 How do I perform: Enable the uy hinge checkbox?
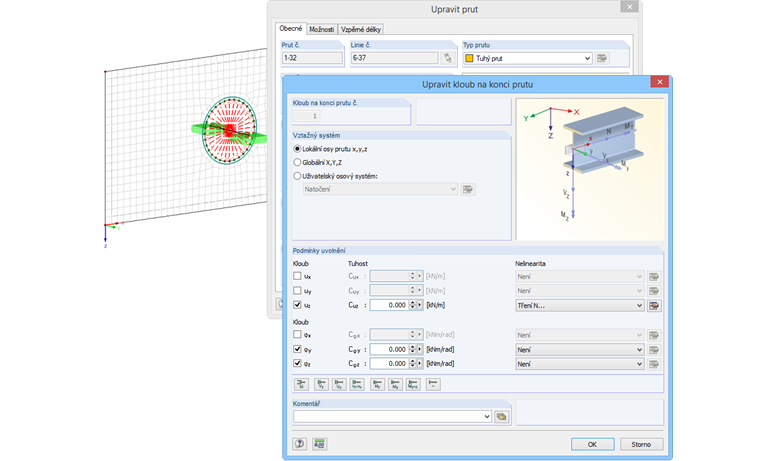point(297,290)
